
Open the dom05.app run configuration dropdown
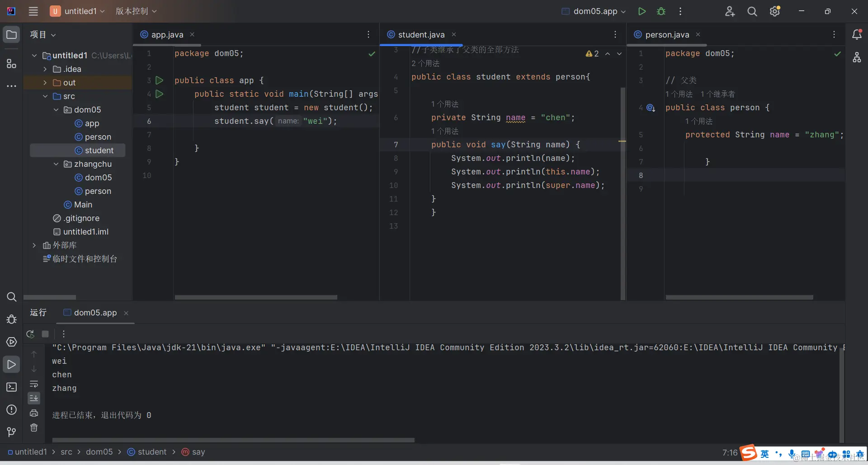[x=594, y=11]
